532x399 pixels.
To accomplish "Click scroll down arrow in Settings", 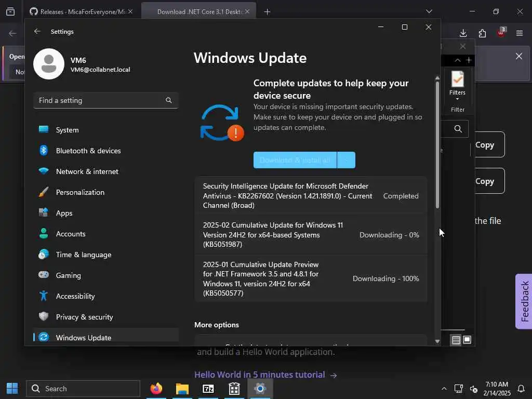I will pyautogui.click(x=437, y=341).
